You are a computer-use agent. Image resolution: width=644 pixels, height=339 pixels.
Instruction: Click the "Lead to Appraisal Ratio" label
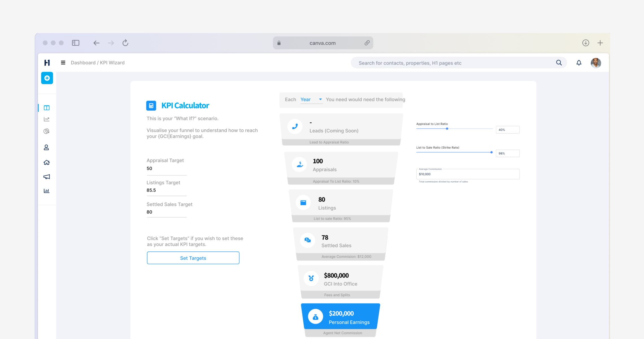[x=329, y=142]
